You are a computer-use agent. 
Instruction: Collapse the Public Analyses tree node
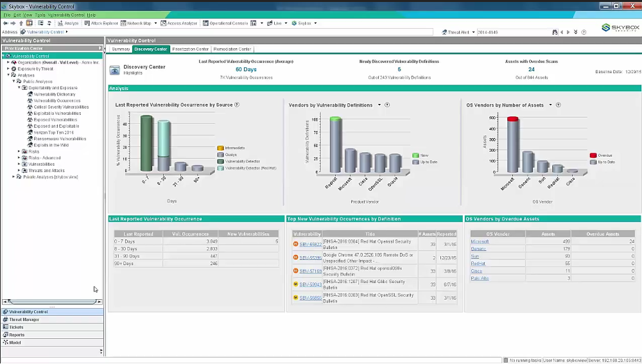click(13, 82)
